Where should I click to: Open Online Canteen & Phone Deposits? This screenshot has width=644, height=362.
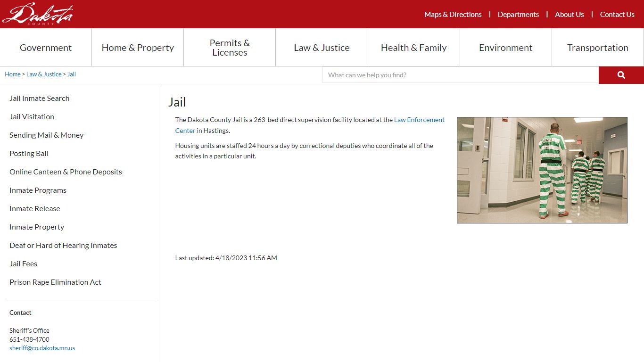[66, 172]
